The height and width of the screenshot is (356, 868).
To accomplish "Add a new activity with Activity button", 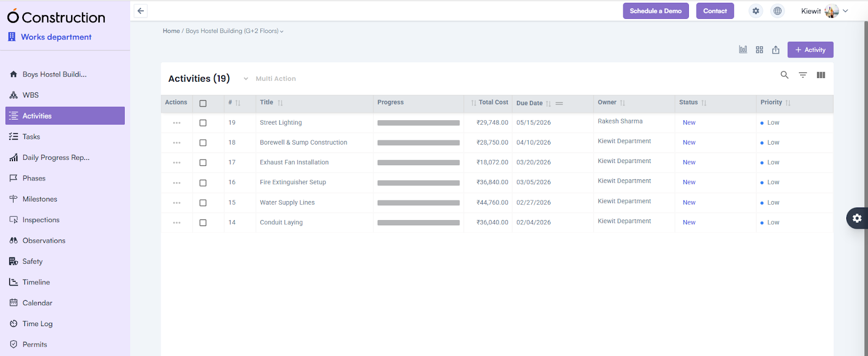I will click(810, 50).
